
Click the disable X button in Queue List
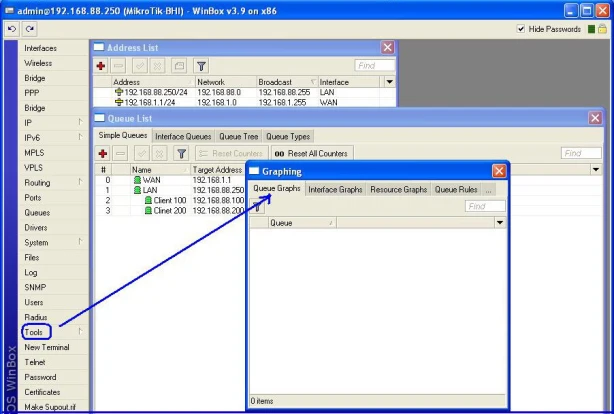(x=159, y=154)
